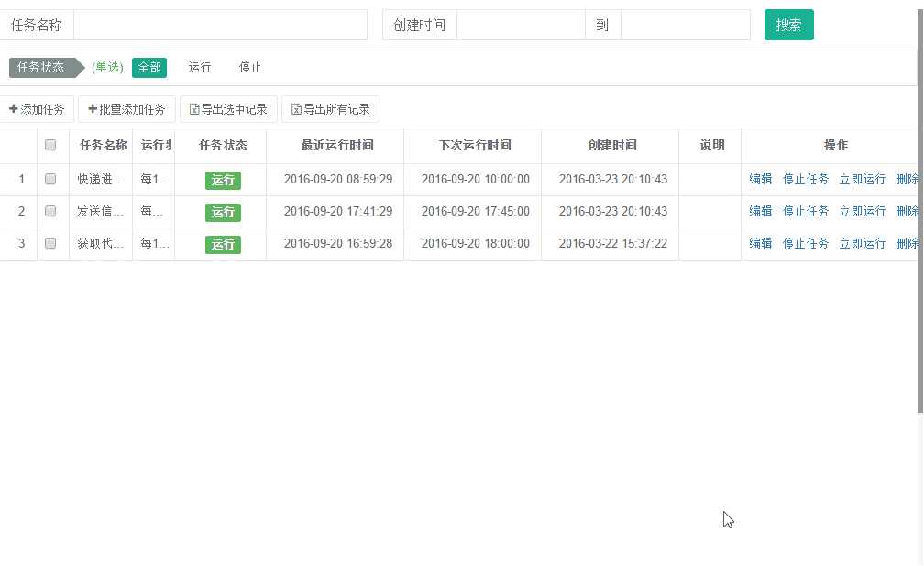Click last run time 2016-09-20 17:41:29

338,211
